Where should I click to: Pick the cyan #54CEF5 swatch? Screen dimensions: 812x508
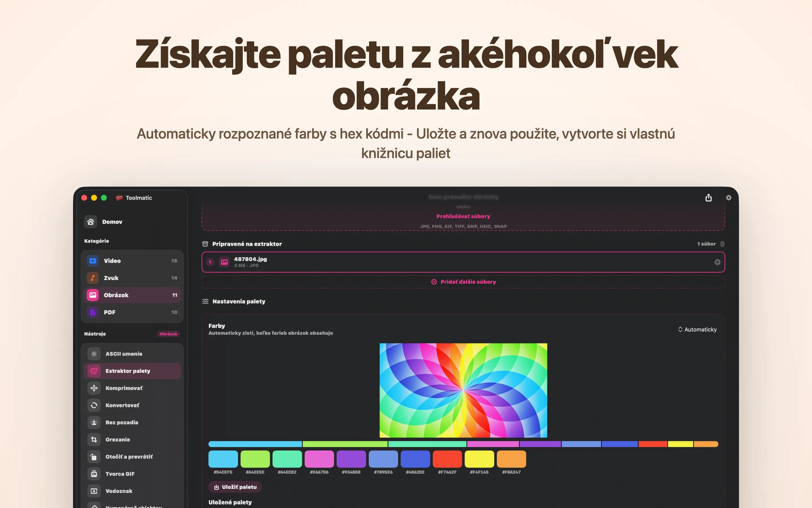(x=223, y=459)
